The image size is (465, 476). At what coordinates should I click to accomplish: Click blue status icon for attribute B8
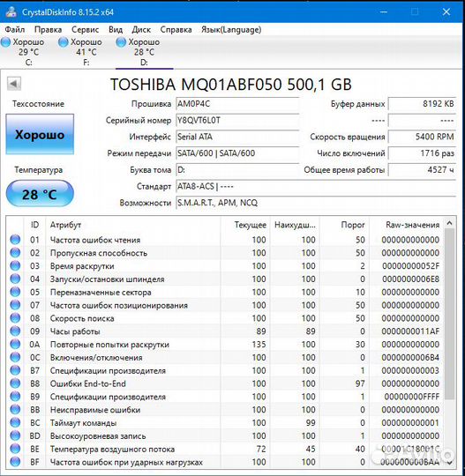coord(15,383)
